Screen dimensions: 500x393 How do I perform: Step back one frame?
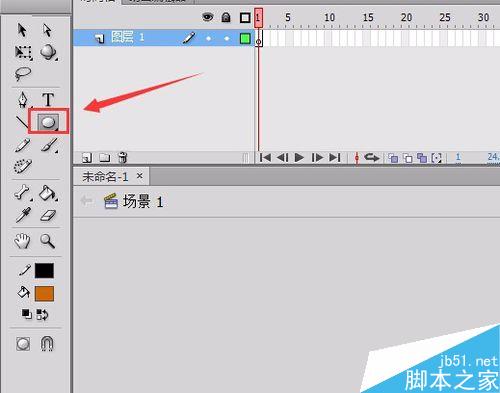click(283, 157)
